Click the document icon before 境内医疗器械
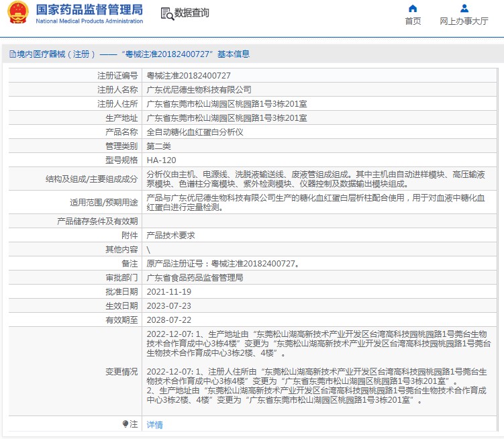 pyautogui.click(x=13, y=54)
